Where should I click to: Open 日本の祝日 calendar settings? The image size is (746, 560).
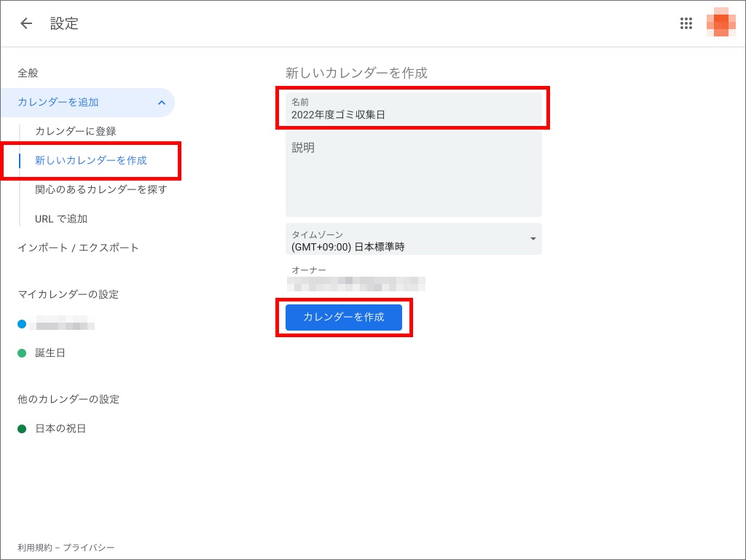[60, 428]
